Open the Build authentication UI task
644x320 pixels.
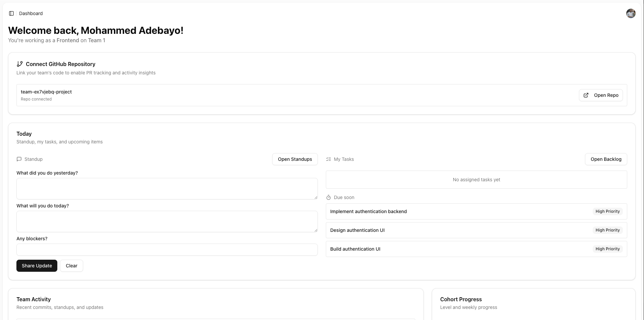tap(355, 249)
